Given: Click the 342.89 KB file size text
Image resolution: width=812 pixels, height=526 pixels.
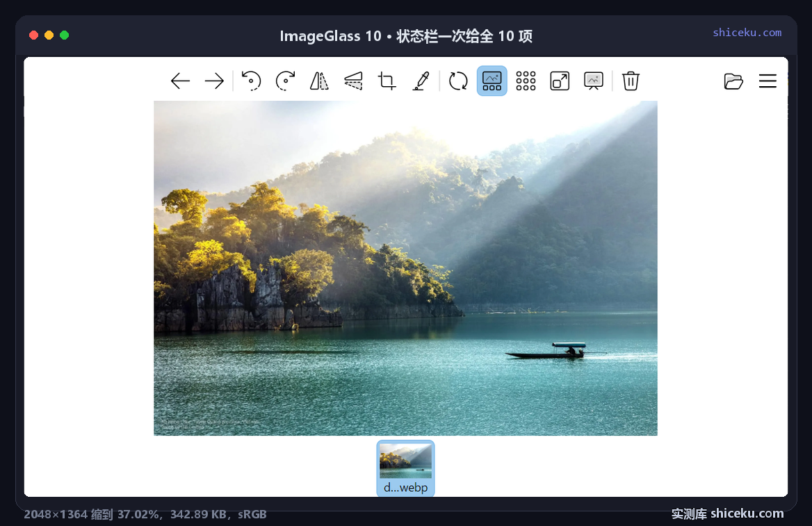Looking at the screenshot, I should pyautogui.click(x=198, y=514).
